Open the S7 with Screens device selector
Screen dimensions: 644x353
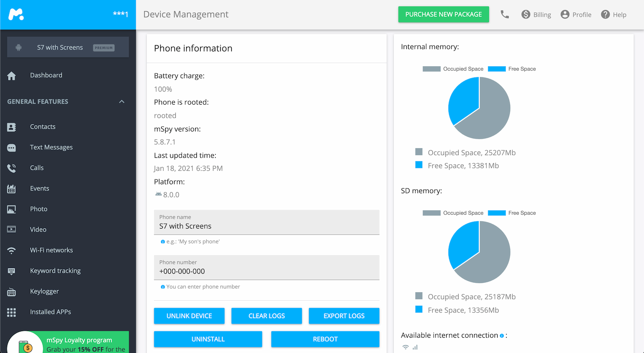[x=68, y=47]
